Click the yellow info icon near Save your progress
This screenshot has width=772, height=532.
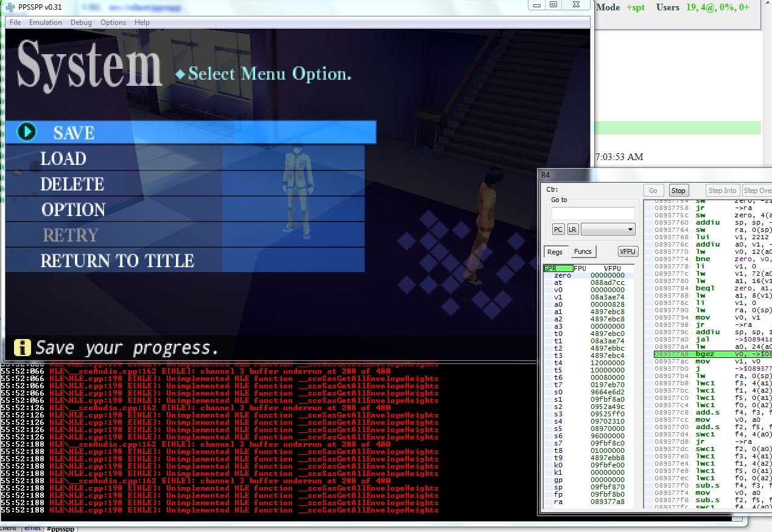coord(23,348)
